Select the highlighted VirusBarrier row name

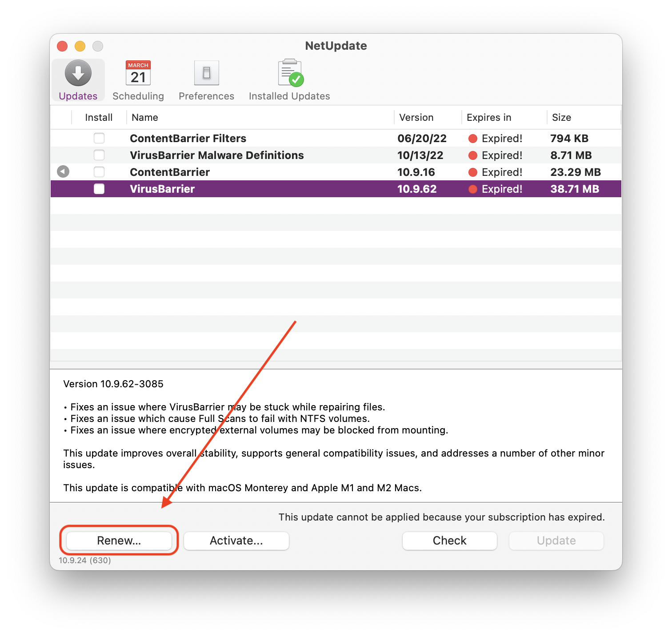point(162,189)
